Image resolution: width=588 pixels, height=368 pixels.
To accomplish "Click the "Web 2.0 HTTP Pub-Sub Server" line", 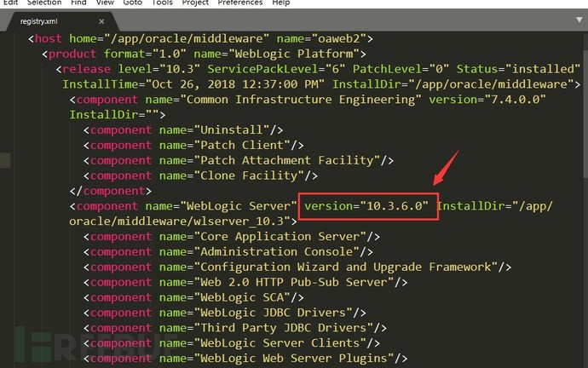I will 245,283.
